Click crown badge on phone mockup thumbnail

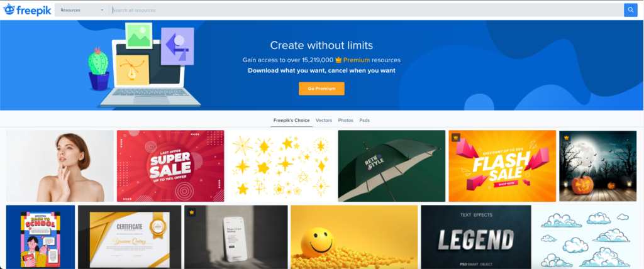pos(191,212)
